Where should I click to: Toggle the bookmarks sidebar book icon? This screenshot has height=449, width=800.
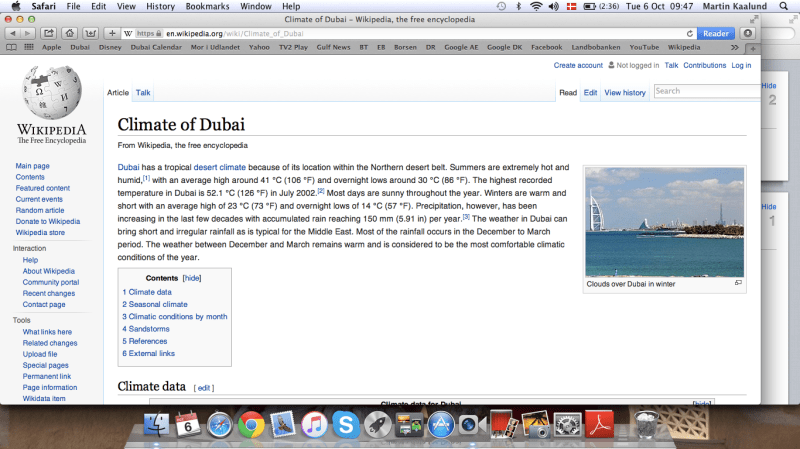point(12,47)
